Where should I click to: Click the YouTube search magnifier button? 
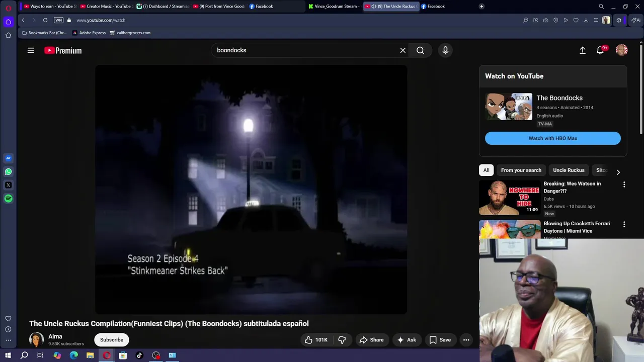420,50
